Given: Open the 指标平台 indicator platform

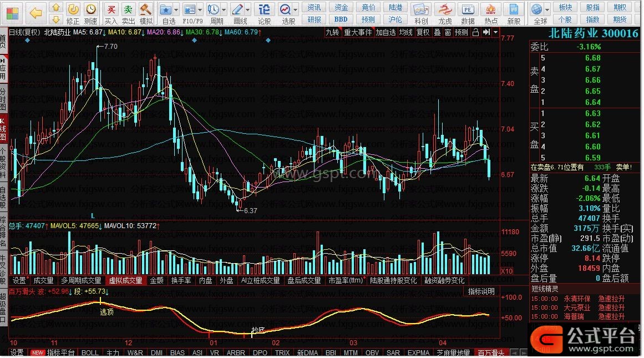Looking at the screenshot, I should (x=60, y=352).
